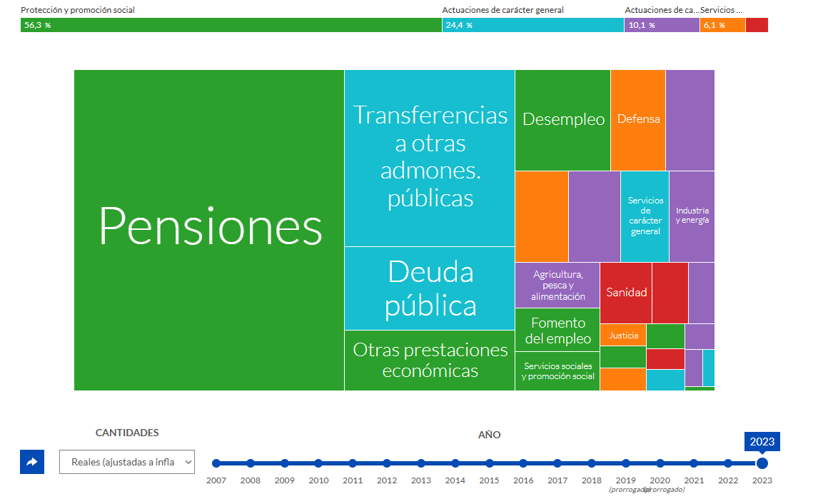
Task: Click Agricultura, pesca y alimentación block
Action: coord(557,285)
